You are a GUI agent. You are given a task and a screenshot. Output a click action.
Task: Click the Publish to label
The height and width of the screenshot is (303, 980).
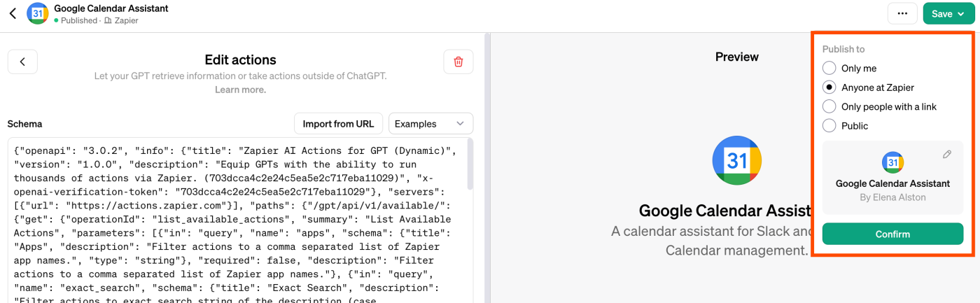pyautogui.click(x=843, y=49)
